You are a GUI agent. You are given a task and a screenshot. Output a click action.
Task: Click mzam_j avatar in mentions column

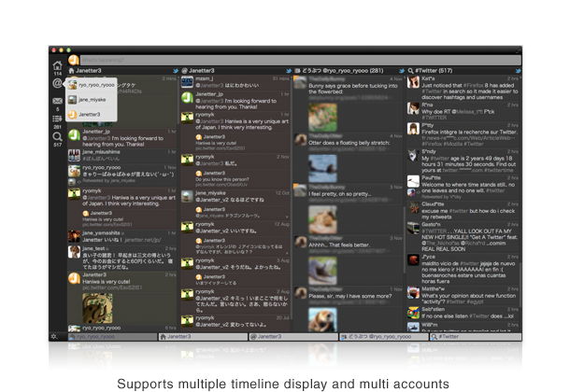pyautogui.click(x=187, y=82)
